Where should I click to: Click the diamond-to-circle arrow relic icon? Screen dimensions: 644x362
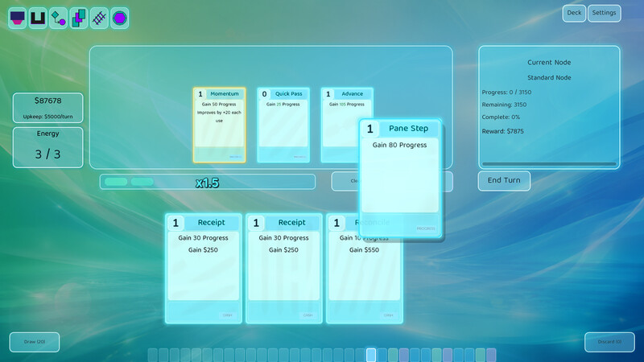coord(58,18)
